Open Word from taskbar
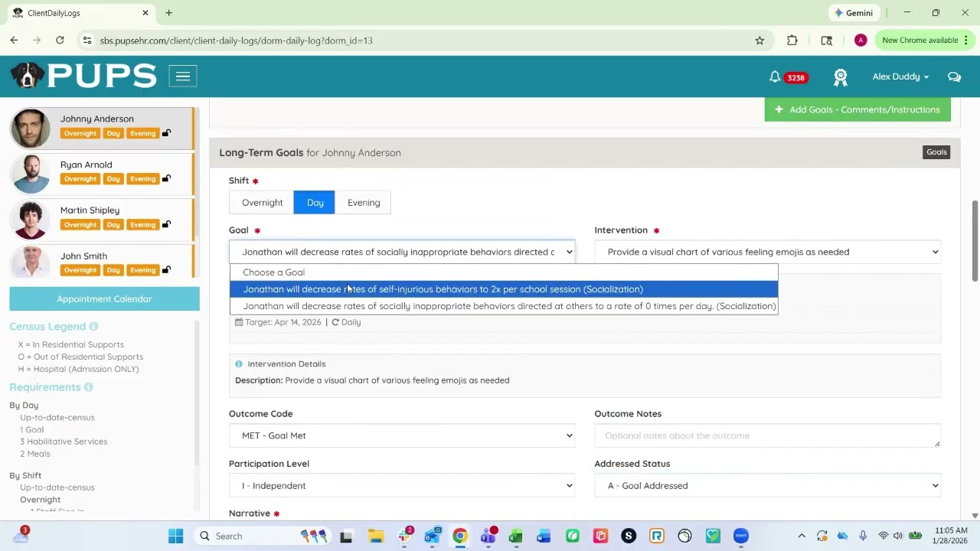This screenshot has height=551, width=980. (x=544, y=536)
